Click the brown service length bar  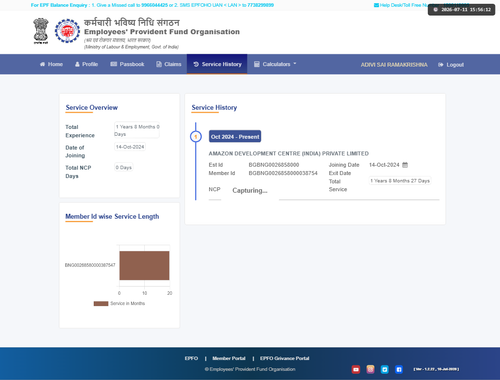click(144, 265)
